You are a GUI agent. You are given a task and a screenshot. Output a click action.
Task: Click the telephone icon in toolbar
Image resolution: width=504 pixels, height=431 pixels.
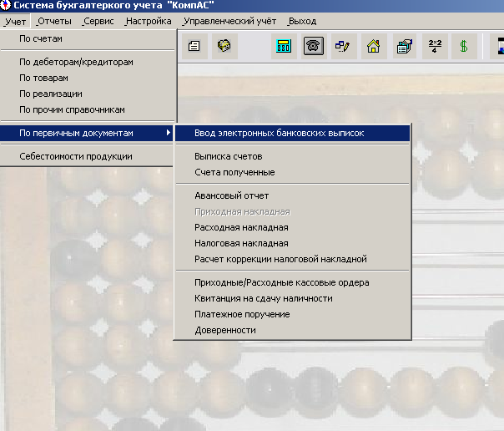coord(314,46)
